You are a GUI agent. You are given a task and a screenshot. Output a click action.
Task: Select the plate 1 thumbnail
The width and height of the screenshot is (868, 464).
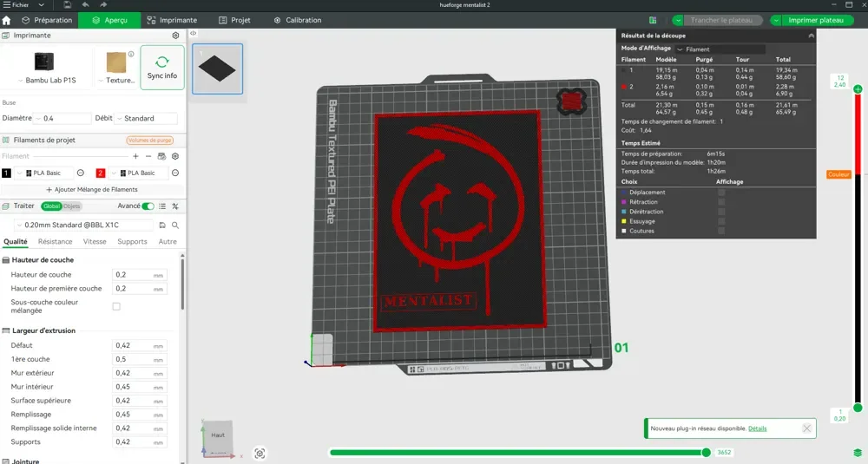(x=217, y=69)
